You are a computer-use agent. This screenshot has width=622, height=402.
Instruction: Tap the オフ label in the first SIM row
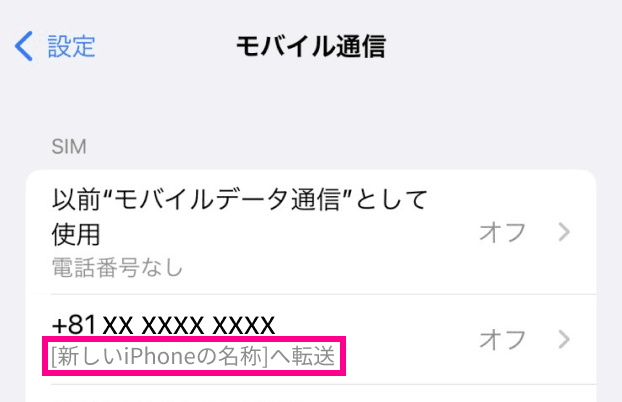pyautogui.click(x=503, y=233)
